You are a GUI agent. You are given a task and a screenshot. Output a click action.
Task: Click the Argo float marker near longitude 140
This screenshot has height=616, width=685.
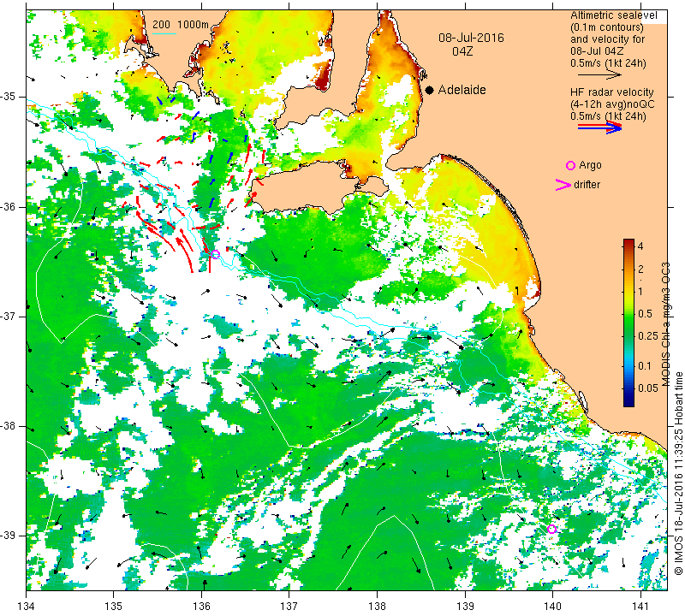coord(551,529)
